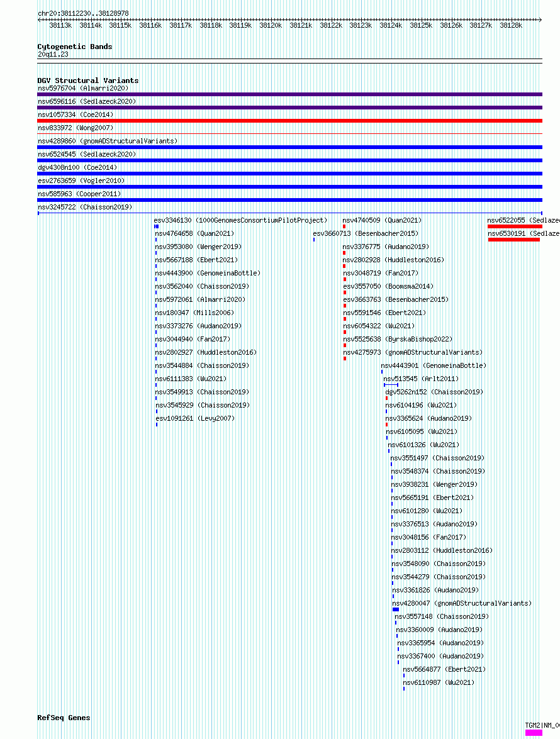Click nsv6101326 (Wu2021) label
This screenshot has width=560, height=739.
tap(423, 445)
